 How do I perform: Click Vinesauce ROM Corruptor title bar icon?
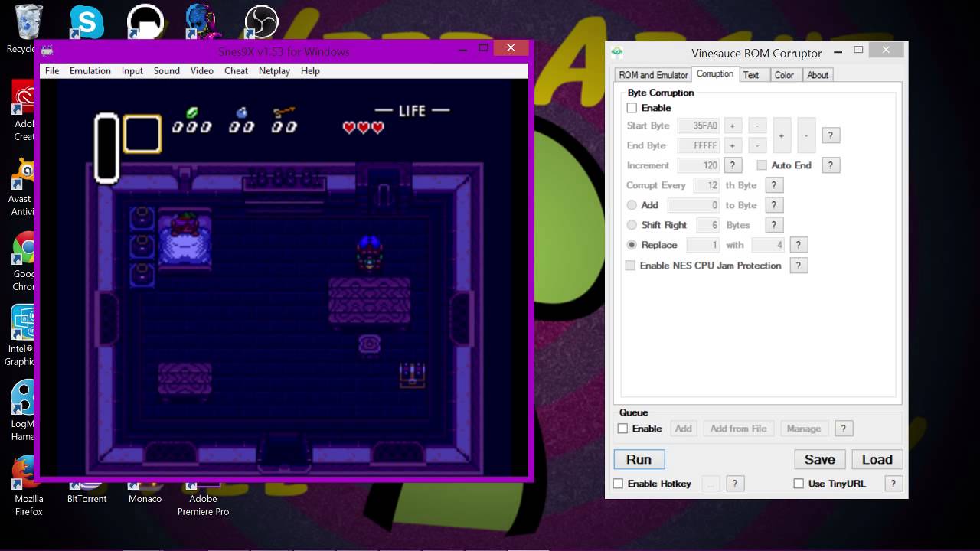pos(617,52)
